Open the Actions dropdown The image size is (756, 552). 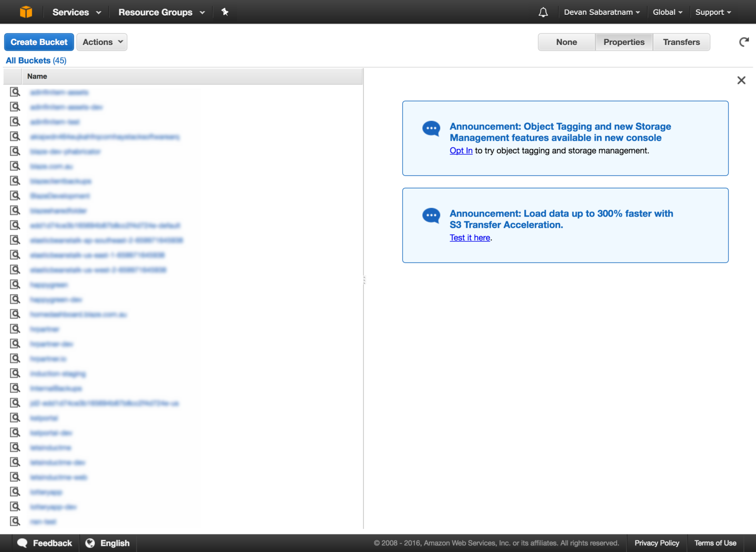tap(102, 42)
